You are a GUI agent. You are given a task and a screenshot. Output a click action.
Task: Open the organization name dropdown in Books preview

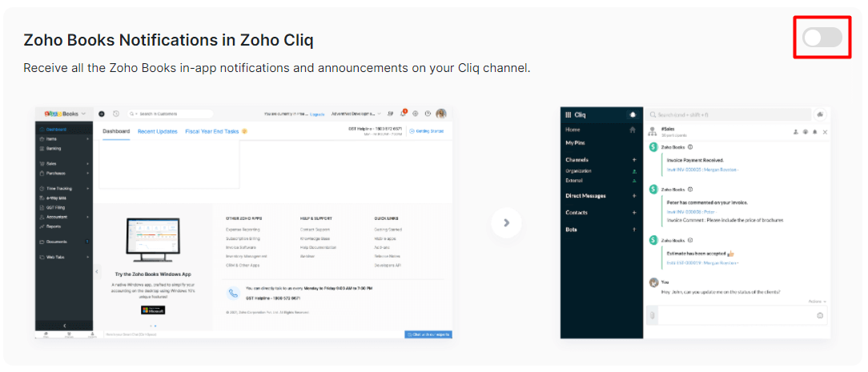tap(356, 114)
